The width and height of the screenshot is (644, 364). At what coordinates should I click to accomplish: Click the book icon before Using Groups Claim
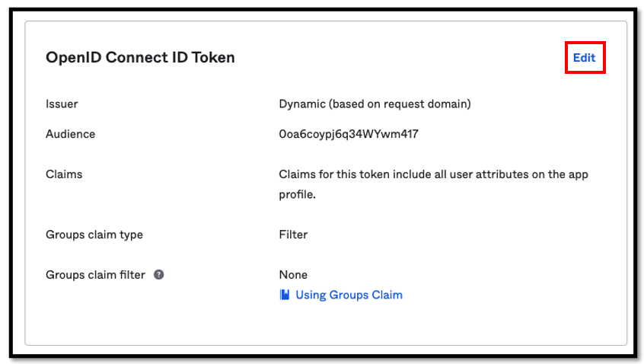tap(285, 295)
